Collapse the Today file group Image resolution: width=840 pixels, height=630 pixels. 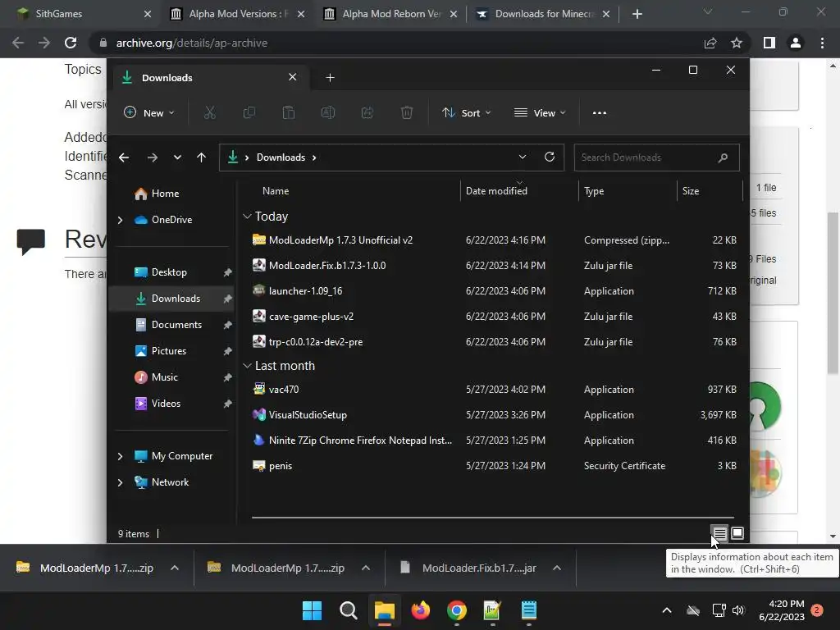(247, 217)
